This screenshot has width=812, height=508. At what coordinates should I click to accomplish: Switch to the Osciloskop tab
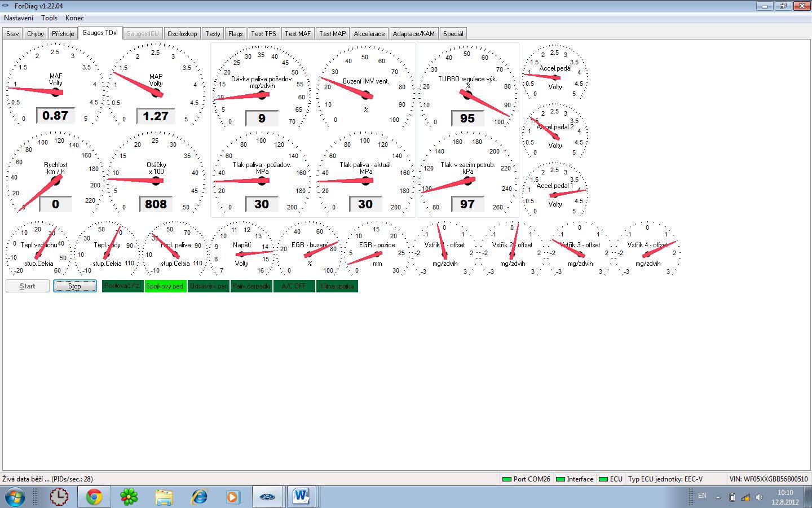click(x=182, y=34)
